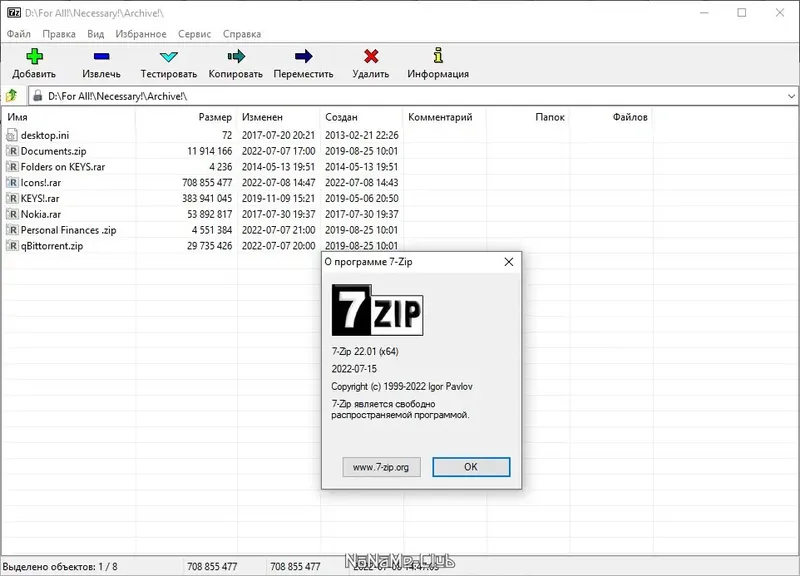Image resolution: width=800 pixels, height=576 pixels.
Task: Open the Файл menu
Action: pyautogui.click(x=18, y=34)
